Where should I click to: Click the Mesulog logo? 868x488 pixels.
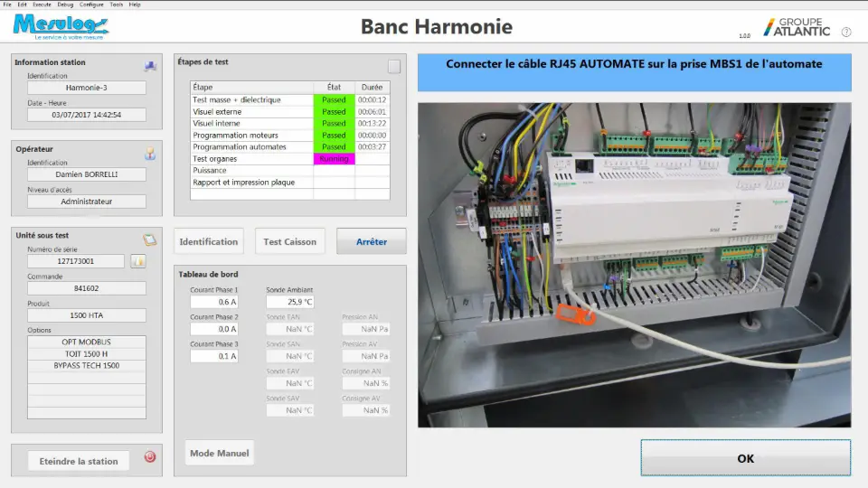(61, 27)
